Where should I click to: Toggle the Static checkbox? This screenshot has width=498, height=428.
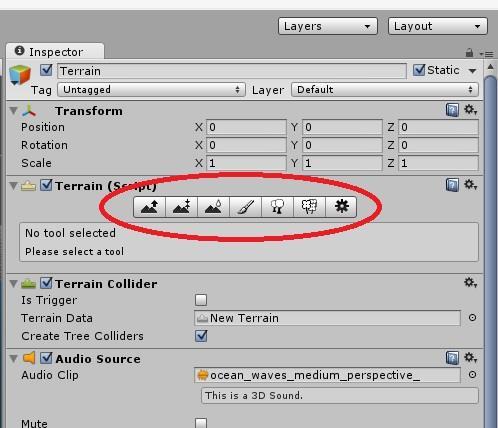coord(419,70)
